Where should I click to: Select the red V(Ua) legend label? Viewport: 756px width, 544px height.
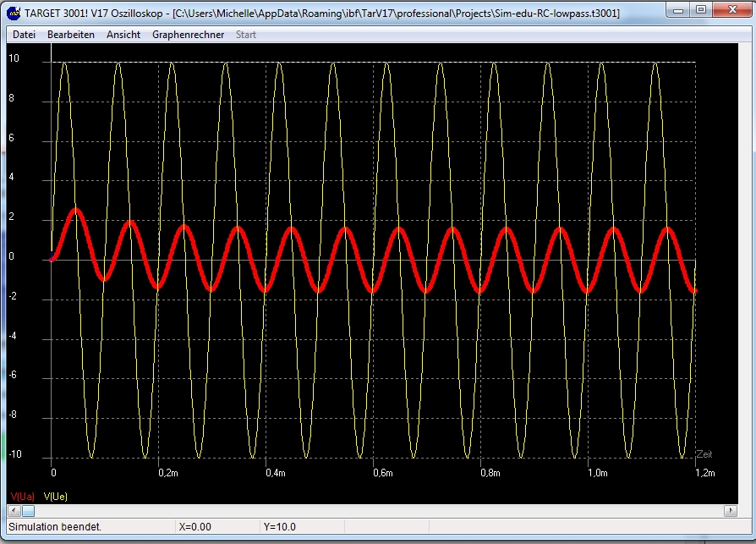[22, 497]
